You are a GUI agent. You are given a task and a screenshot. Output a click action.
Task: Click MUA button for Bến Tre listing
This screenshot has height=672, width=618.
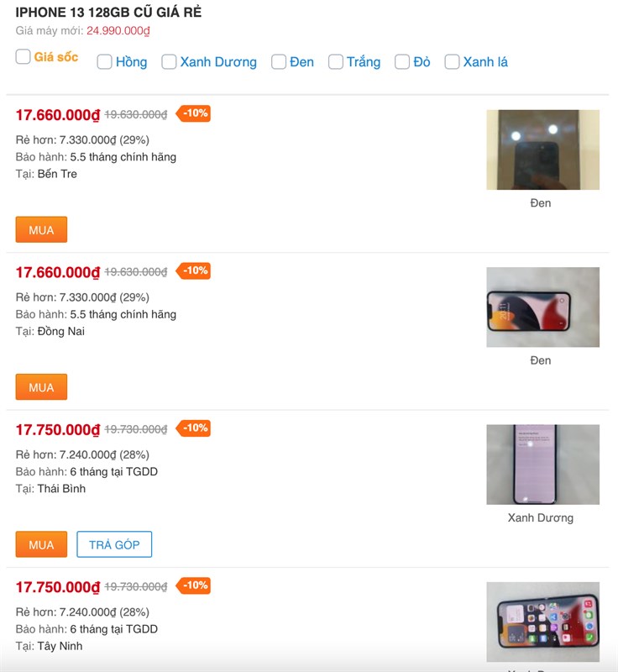41,229
